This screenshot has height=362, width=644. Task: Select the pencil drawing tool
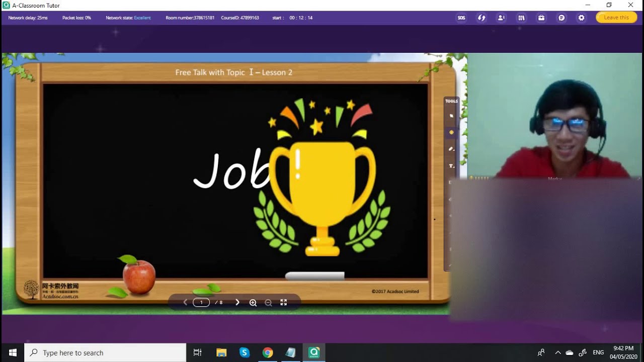click(451, 149)
